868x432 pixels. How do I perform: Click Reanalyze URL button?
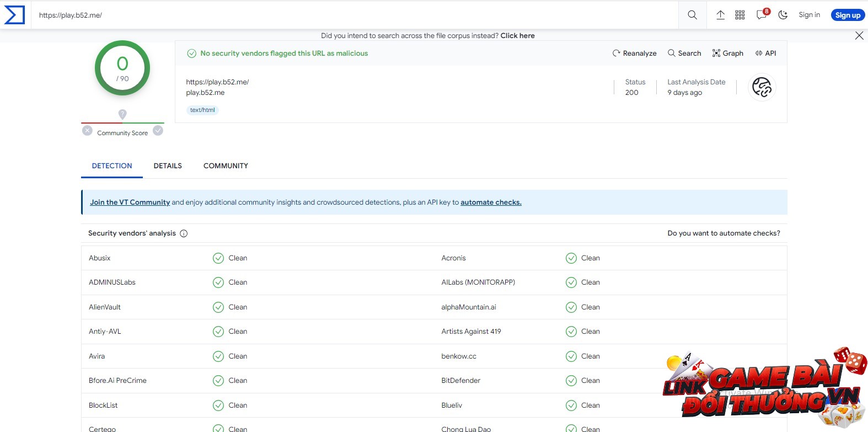634,53
